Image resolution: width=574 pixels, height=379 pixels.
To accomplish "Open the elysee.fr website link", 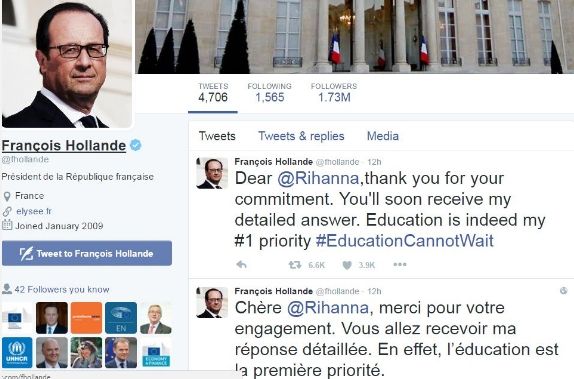I will (34, 211).
